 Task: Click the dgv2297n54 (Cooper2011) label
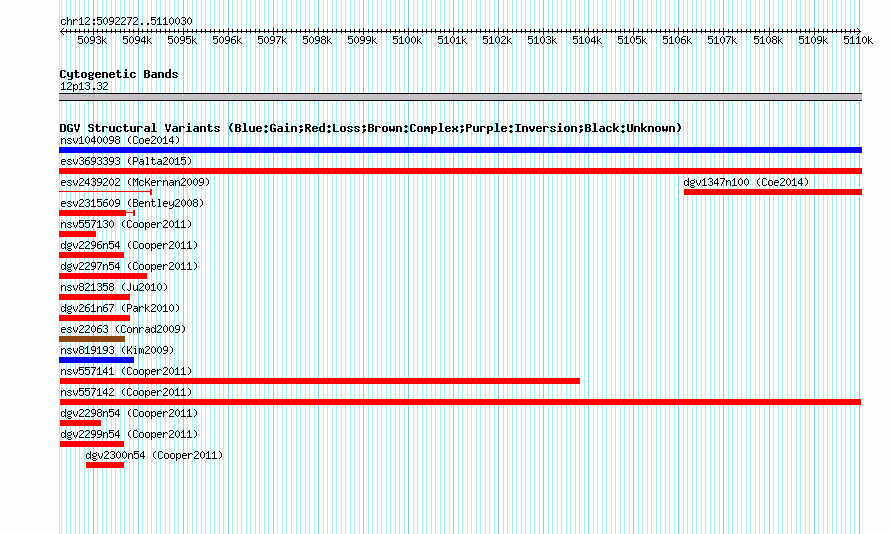tap(129, 266)
